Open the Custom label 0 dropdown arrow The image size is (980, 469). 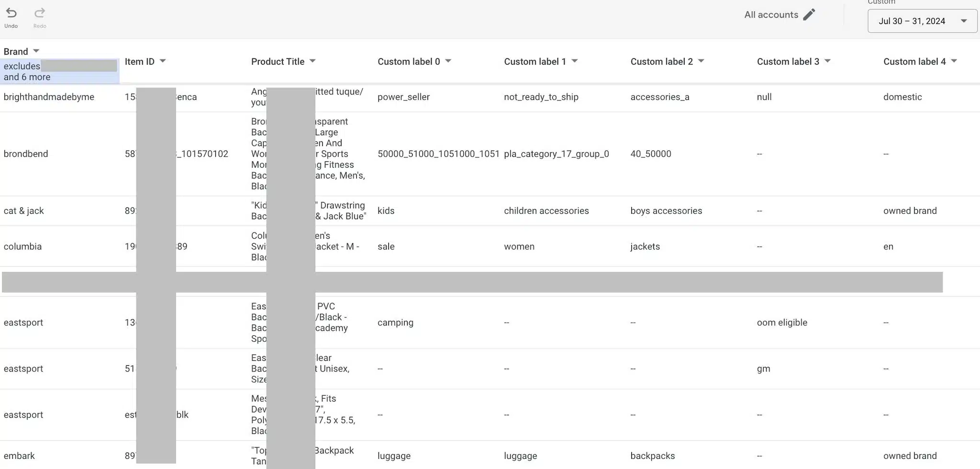tap(448, 61)
